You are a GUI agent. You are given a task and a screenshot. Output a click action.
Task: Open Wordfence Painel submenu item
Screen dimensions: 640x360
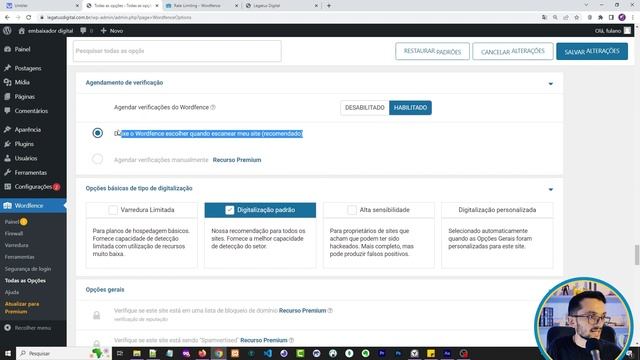(12, 222)
